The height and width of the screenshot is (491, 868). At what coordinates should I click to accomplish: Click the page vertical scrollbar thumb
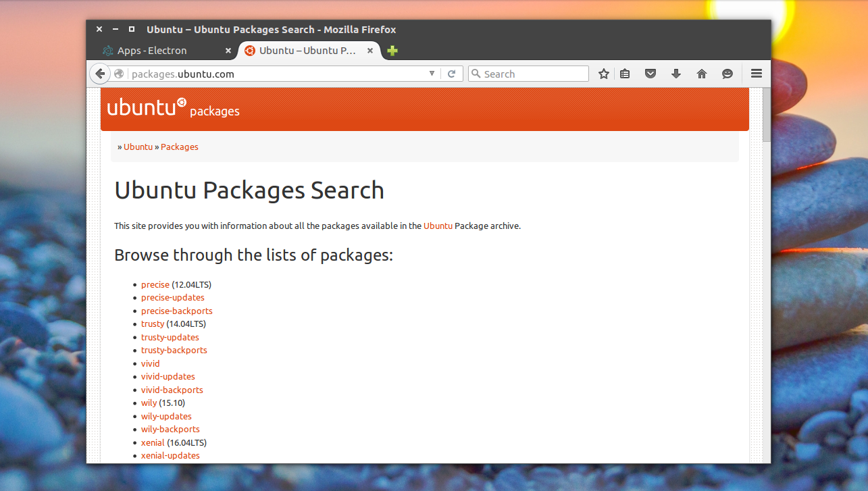pyautogui.click(x=767, y=115)
